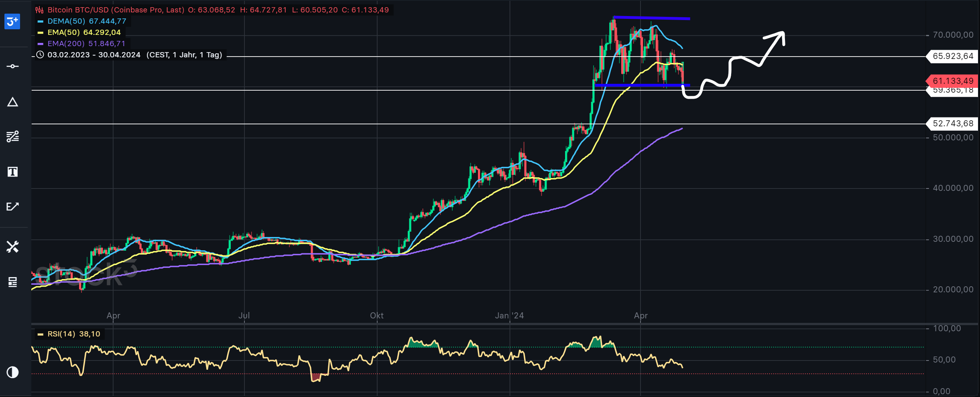Click the current price tag 61.133,49
Screen dimensions: 980x397
click(953, 81)
